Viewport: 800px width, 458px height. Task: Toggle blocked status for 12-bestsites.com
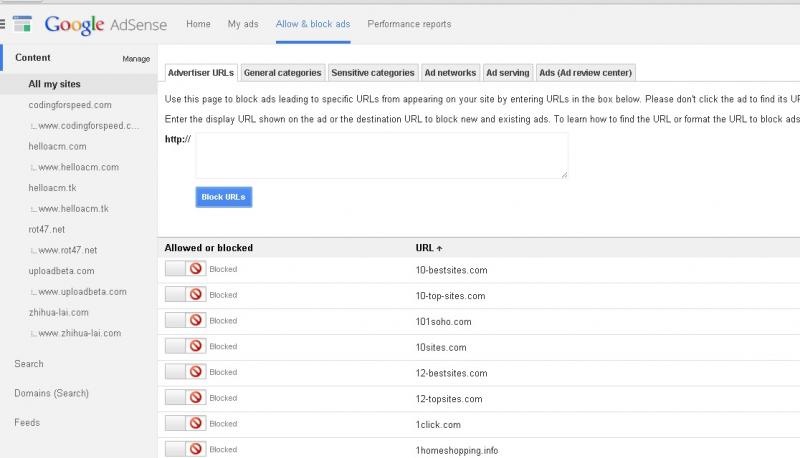point(185,372)
